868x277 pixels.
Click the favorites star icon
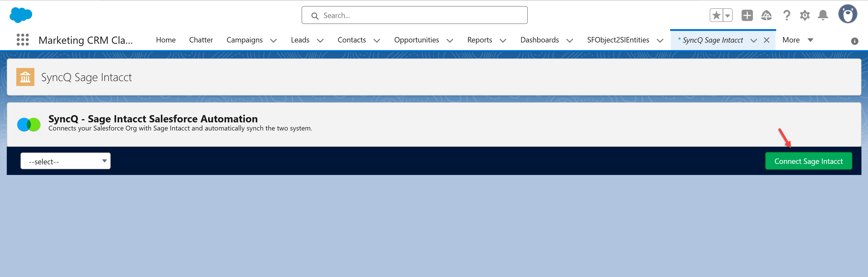pyautogui.click(x=716, y=15)
